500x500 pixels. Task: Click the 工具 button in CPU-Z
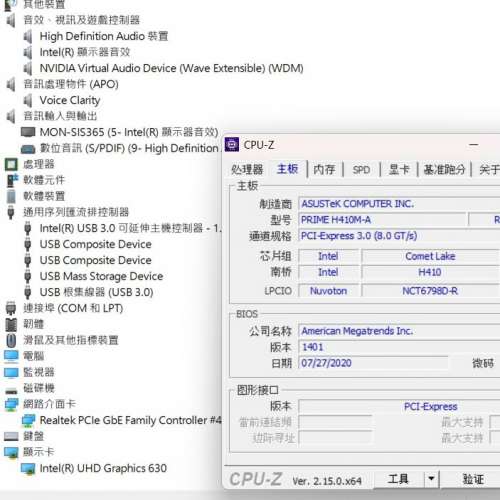(x=398, y=479)
